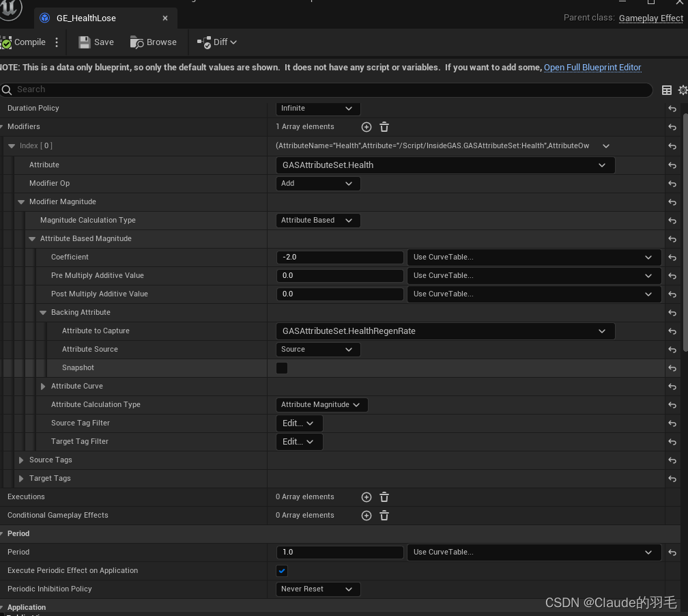Browse to asset in Content Browser
Viewport: 688px width, 616px height.
[x=153, y=42]
